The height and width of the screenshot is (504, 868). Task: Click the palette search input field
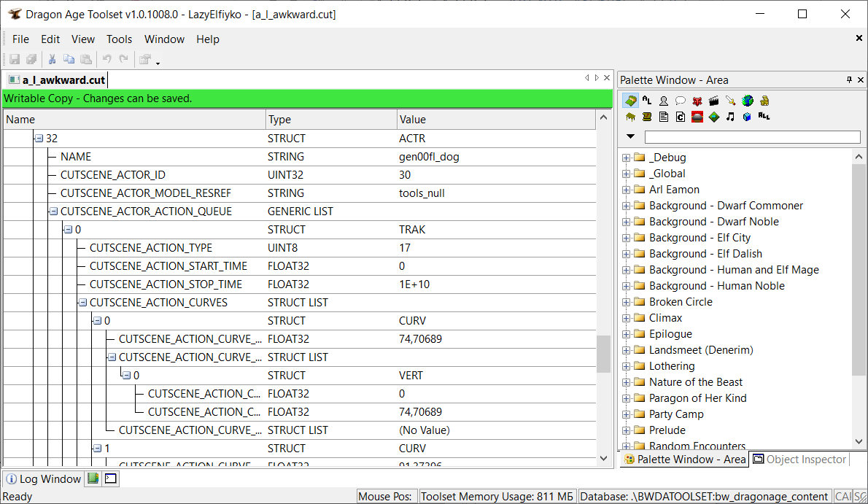click(752, 137)
